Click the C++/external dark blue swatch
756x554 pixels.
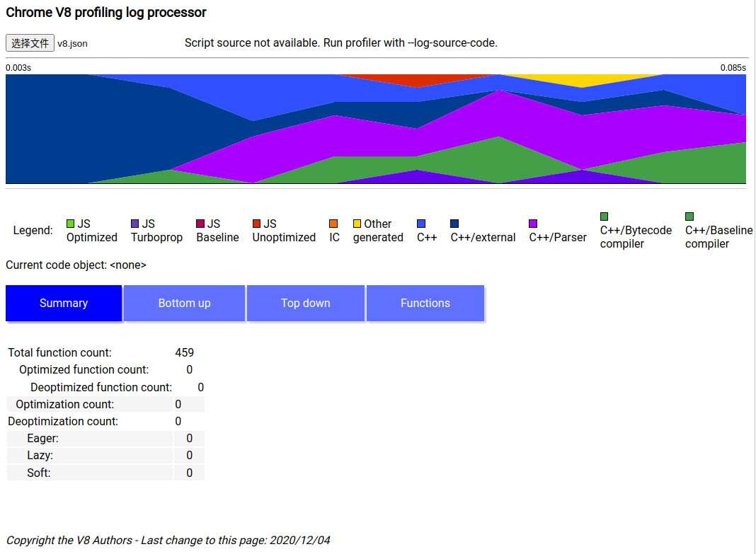pos(455,224)
